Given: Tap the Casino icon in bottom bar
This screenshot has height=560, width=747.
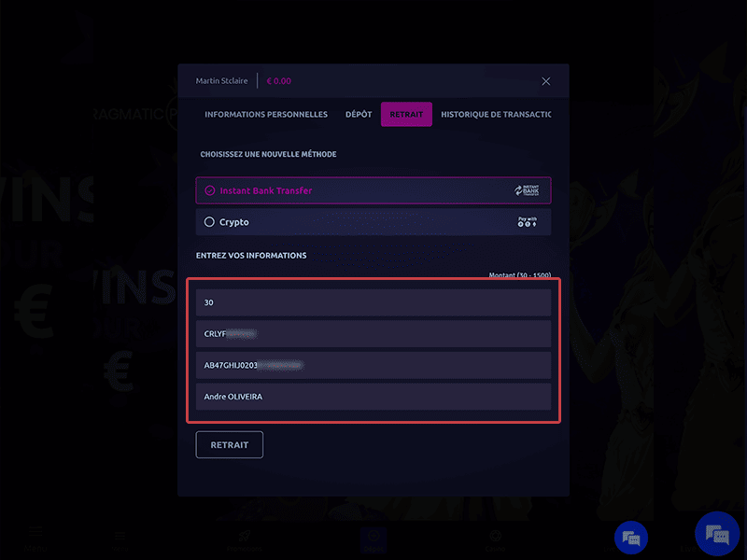Looking at the screenshot, I should click(x=496, y=536).
